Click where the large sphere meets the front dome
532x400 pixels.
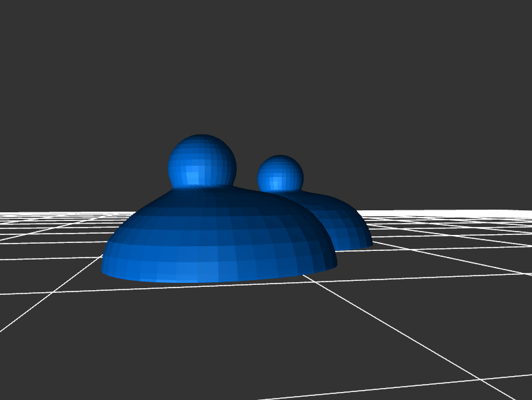tap(202, 188)
